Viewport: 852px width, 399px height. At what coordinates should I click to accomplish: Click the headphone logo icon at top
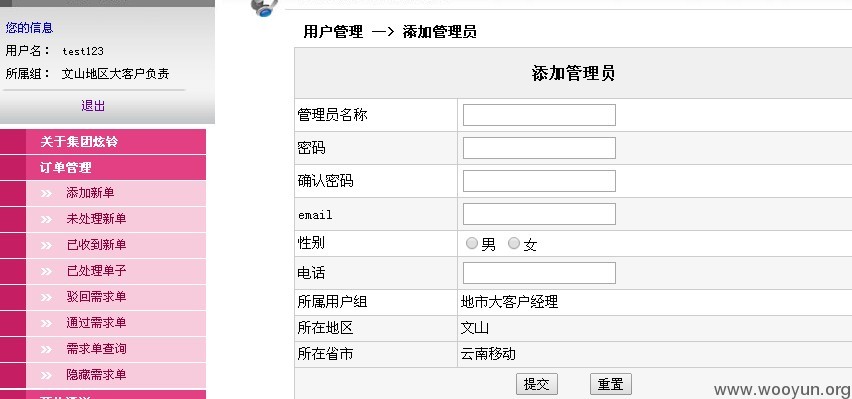[264, 8]
